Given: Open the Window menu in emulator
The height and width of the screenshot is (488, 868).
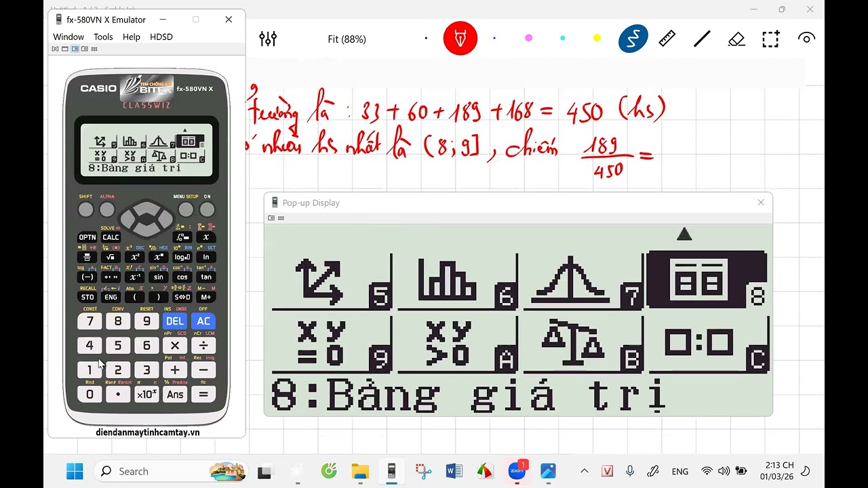Looking at the screenshot, I should point(68,37).
